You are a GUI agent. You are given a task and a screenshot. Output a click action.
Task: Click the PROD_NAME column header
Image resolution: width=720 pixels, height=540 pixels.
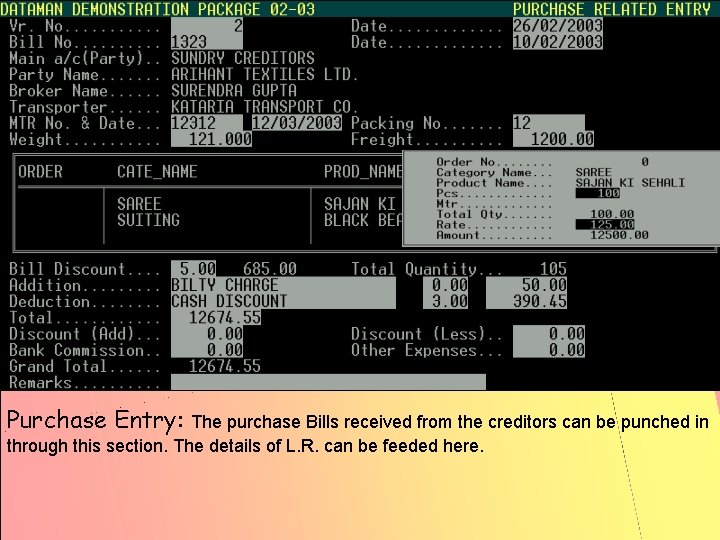point(363,172)
